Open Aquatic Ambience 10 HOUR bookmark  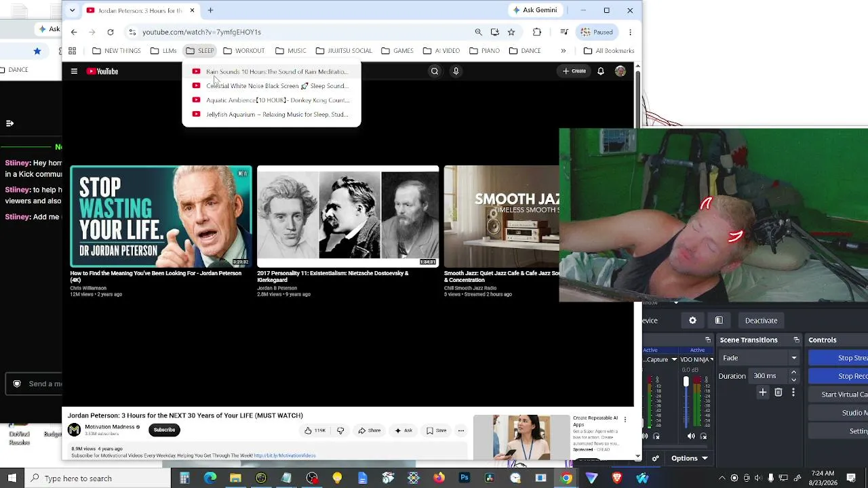click(x=271, y=100)
